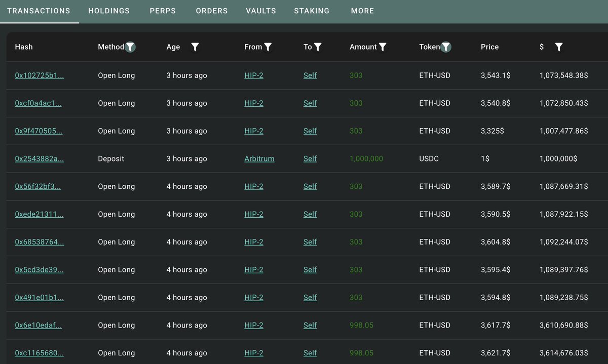Open transaction hash 0xede21311...
Screen dimensions: 608x364
tap(40, 215)
